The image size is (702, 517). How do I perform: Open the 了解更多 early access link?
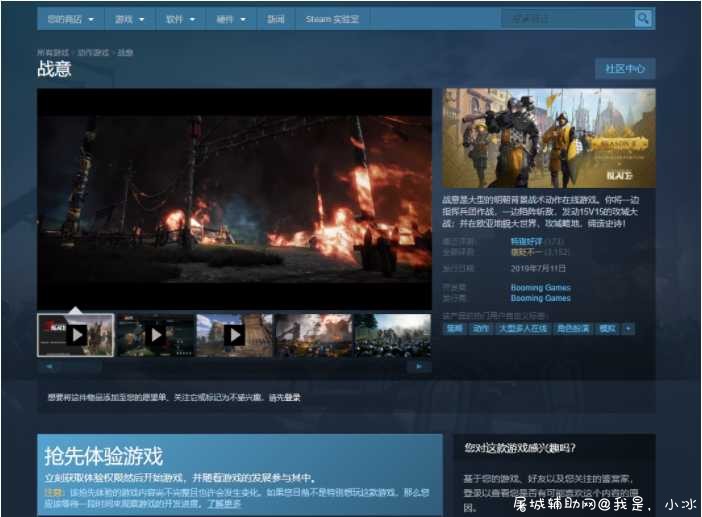click(x=224, y=504)
